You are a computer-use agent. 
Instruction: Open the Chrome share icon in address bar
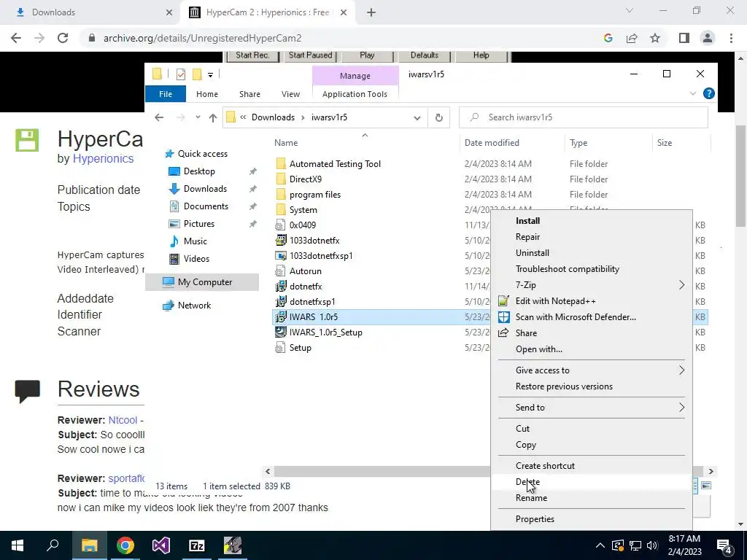pyautogui.click(x=632, y=38)
